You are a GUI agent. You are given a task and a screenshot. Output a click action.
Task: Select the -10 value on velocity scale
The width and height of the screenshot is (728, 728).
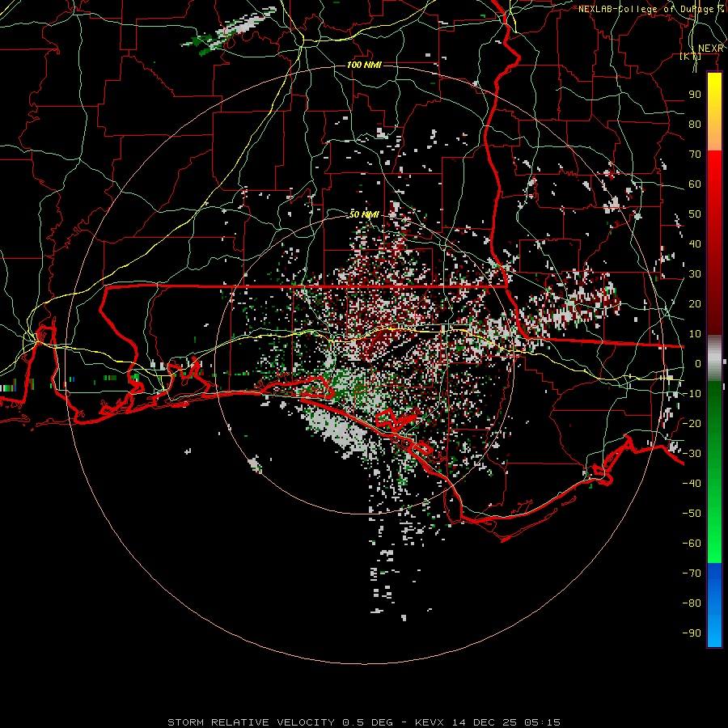click(692, 394)
